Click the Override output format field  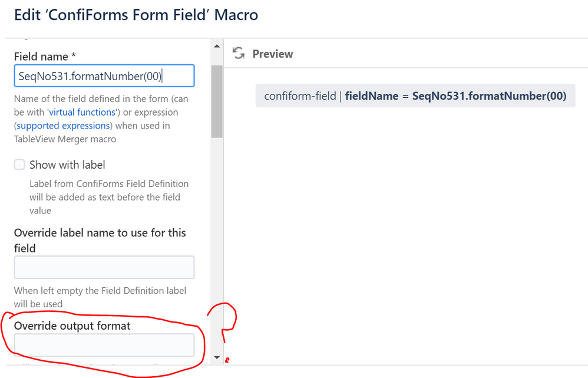pos(104,346)
